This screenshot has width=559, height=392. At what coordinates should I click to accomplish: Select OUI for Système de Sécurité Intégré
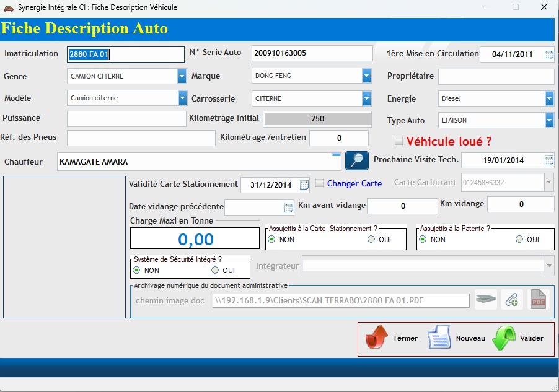point(216,271)
